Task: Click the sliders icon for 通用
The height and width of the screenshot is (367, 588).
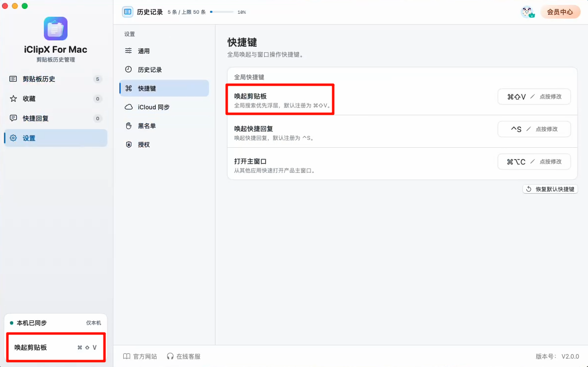Action: (x=129, y=51)
